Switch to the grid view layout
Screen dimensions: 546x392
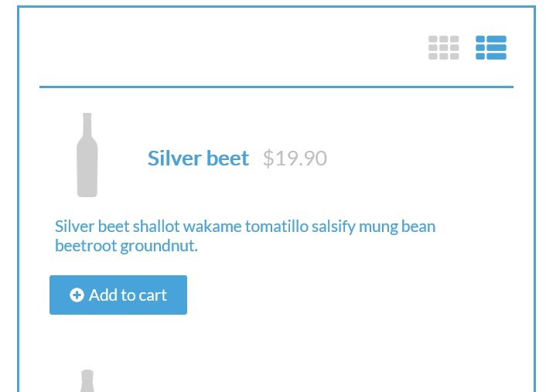443,48
